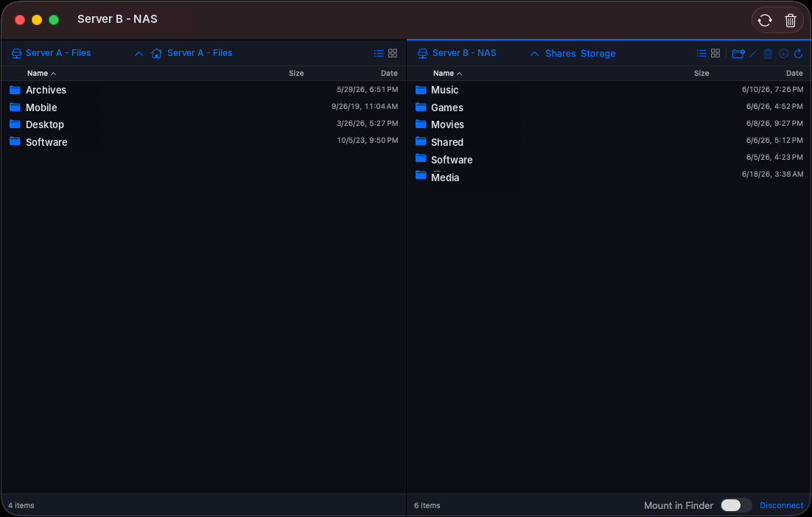Screen dimensions: 812x517
Task: Click date 6/18/26, 3:38 AM
Action: (773, 174)
